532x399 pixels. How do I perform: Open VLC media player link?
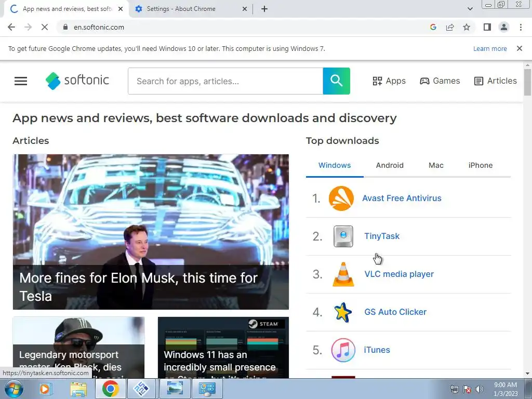click(x=399, y=274)
